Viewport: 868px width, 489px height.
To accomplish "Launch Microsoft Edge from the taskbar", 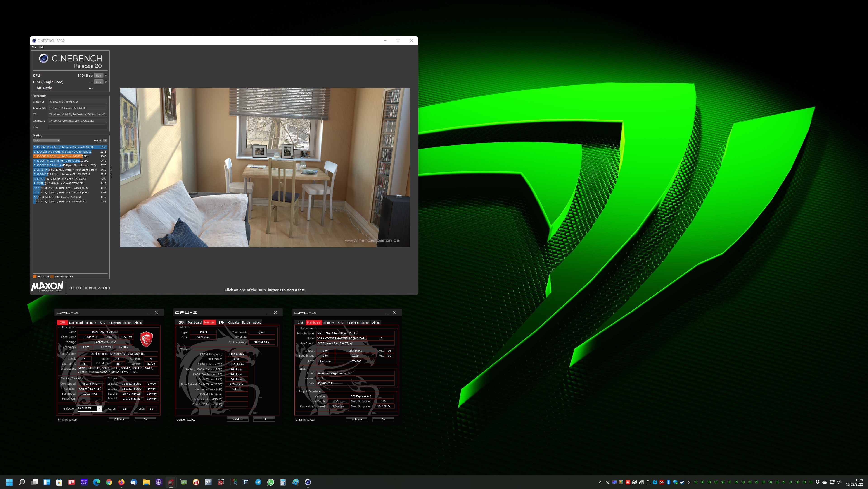I will [96, 482].
